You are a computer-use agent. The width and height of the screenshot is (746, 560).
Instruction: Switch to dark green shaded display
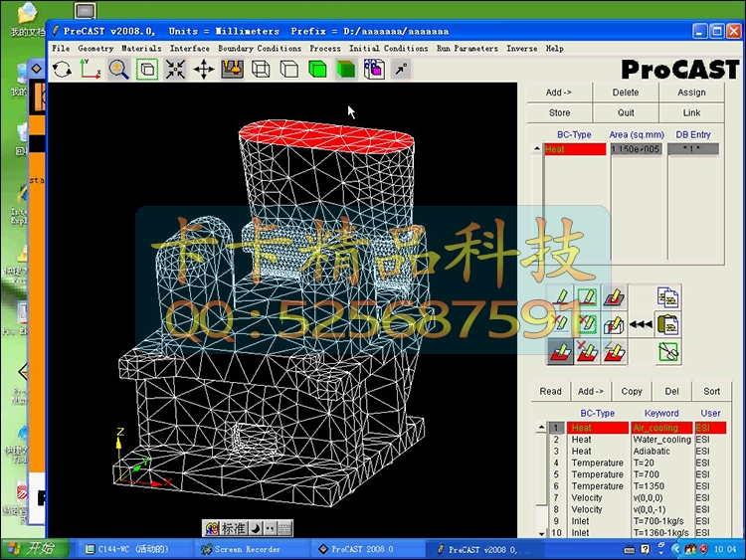[x=346, y=70]
